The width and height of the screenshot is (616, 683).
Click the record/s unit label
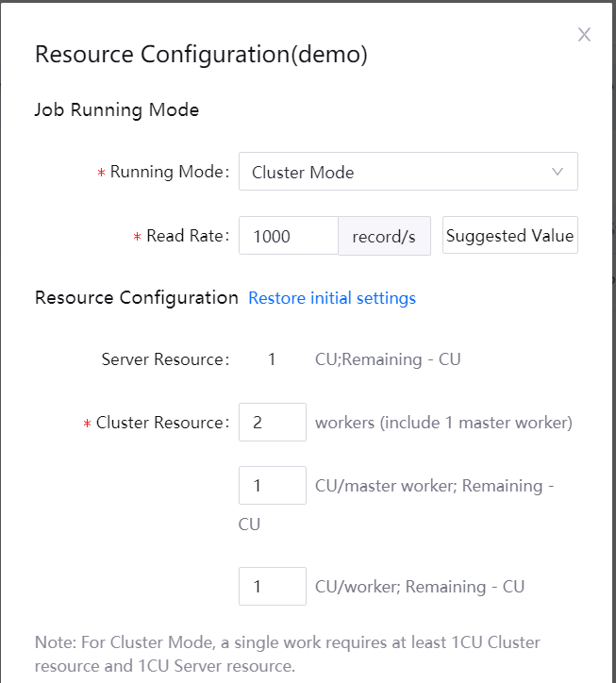coord(384,237)
